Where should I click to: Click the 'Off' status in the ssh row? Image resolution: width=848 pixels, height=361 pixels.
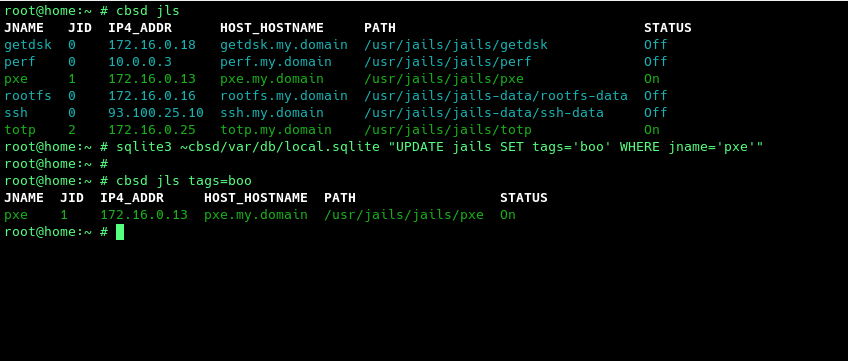point(655,113)
